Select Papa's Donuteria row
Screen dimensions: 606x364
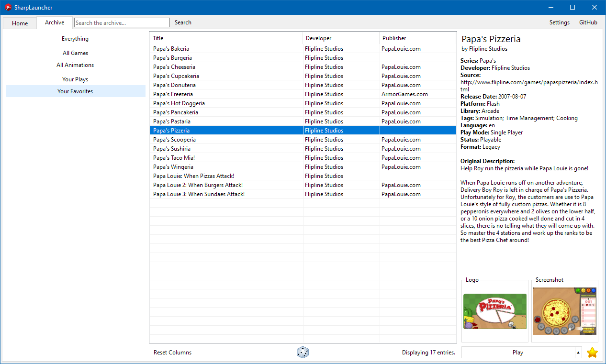303,85
